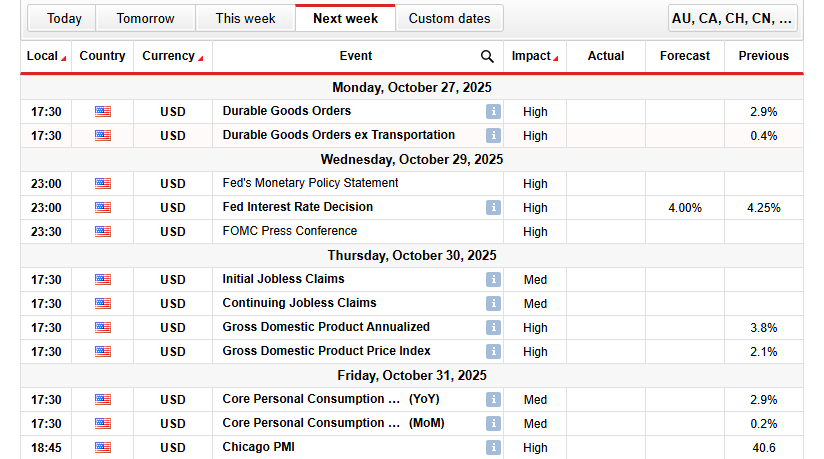This screenshot has width=824, height=459.
Task: Click the Country column header
Action: (102, 57)
